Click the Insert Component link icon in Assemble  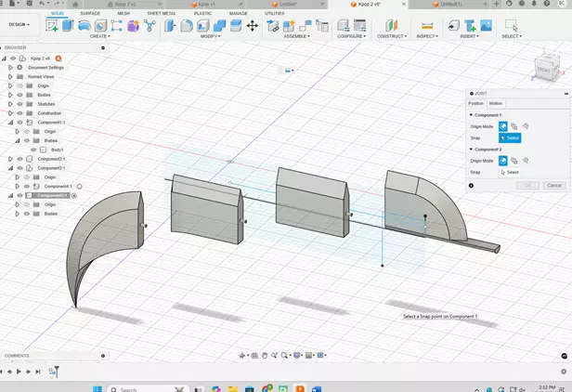272,26
